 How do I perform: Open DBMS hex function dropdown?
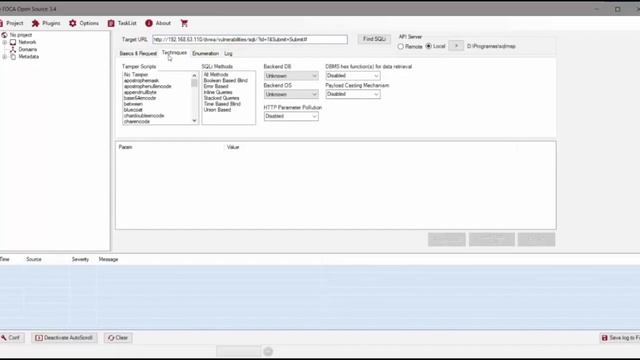pos(353,76)
